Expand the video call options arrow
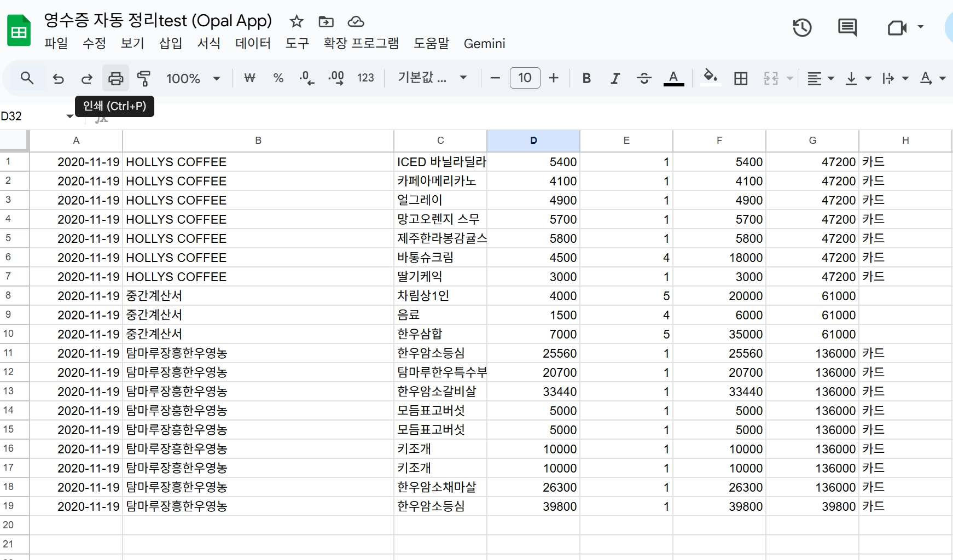This screenshot has height=560, width=953. [921, 27]
